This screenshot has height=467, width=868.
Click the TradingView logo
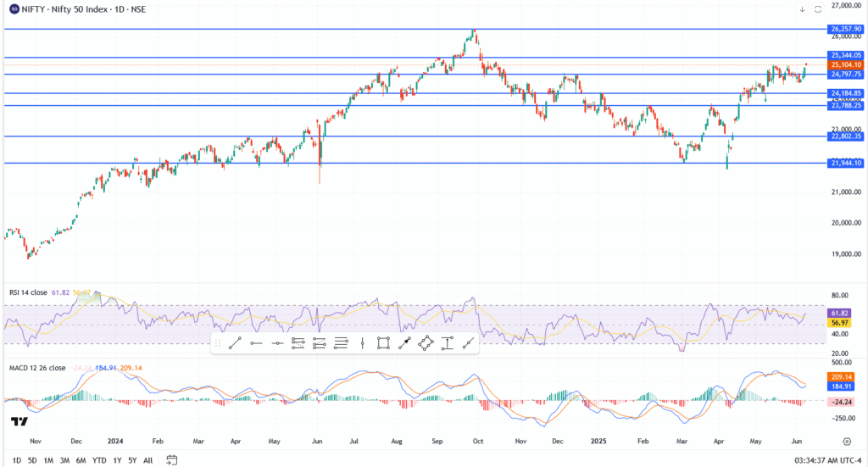pos(19,421)
